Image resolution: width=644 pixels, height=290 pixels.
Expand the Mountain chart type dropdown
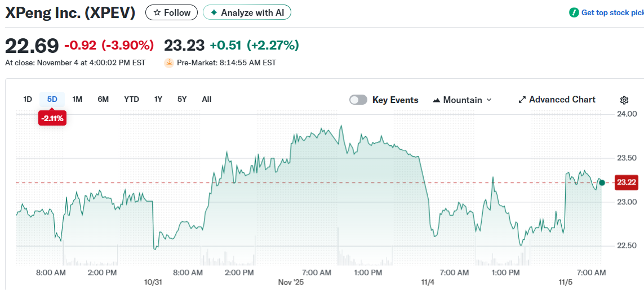pyautogui.click(x=488, y=100)
